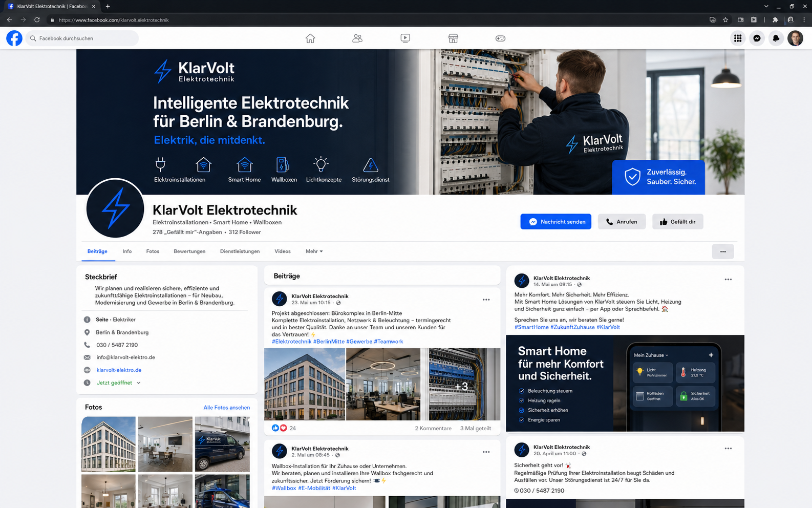This screenshot has width=812, height=508.
Task: Bookmark this page with star icon
Action: pyautogui.click(x=725, y=20)
